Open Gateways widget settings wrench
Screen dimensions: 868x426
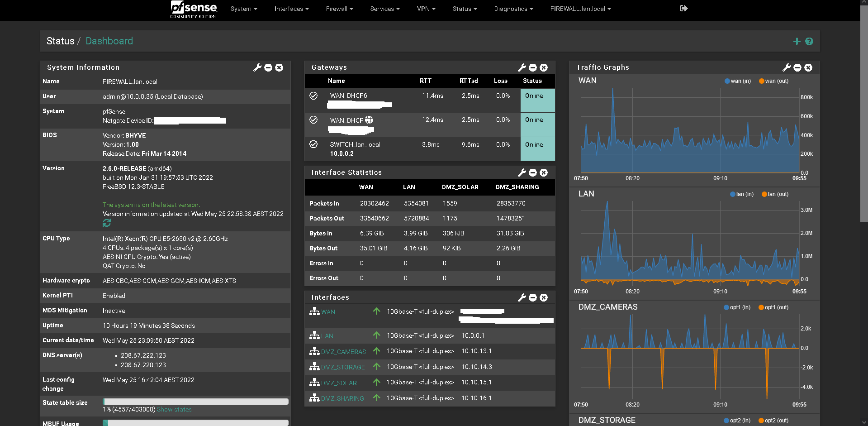tap(522, 67)
